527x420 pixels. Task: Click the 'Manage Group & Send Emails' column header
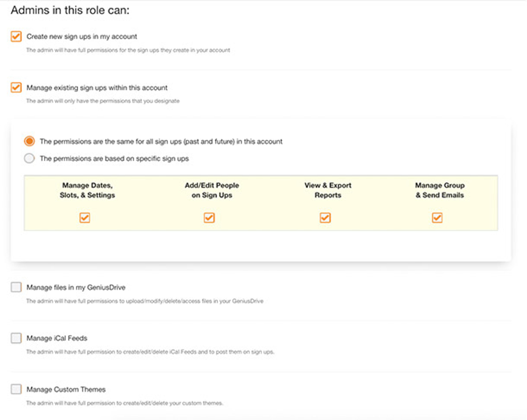click(440, 190)
